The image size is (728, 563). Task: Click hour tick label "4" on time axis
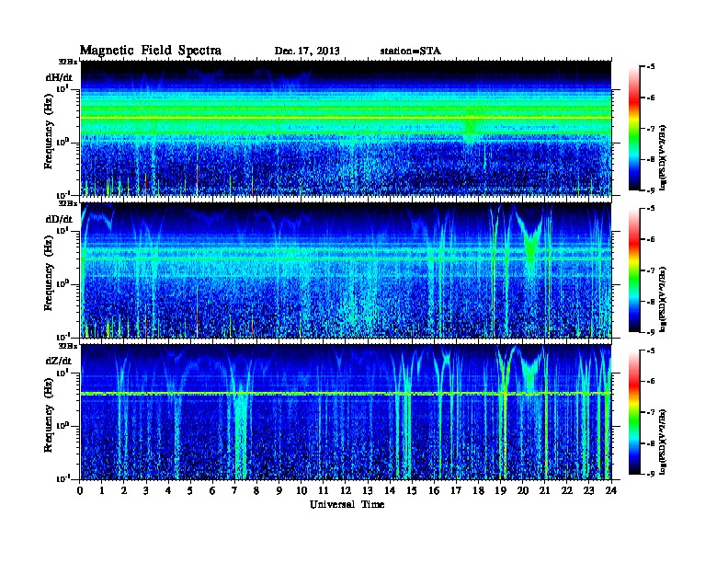(169, 491)
